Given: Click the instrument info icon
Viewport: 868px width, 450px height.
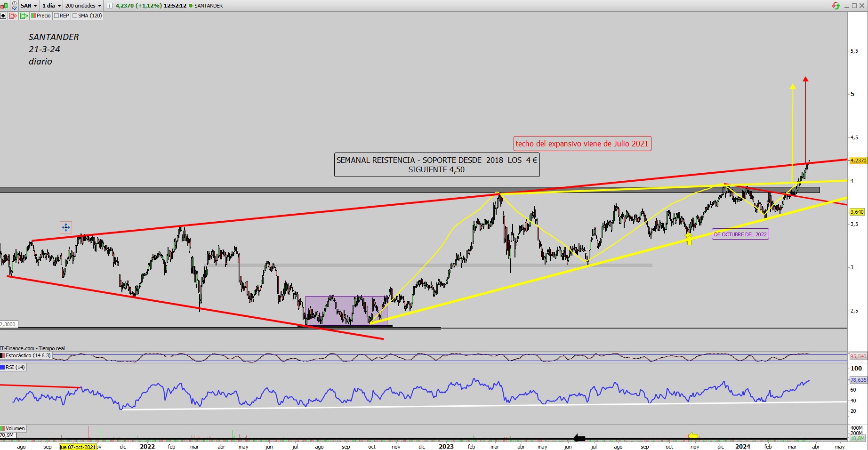Looking at the screenshot, I should point(110,6).
